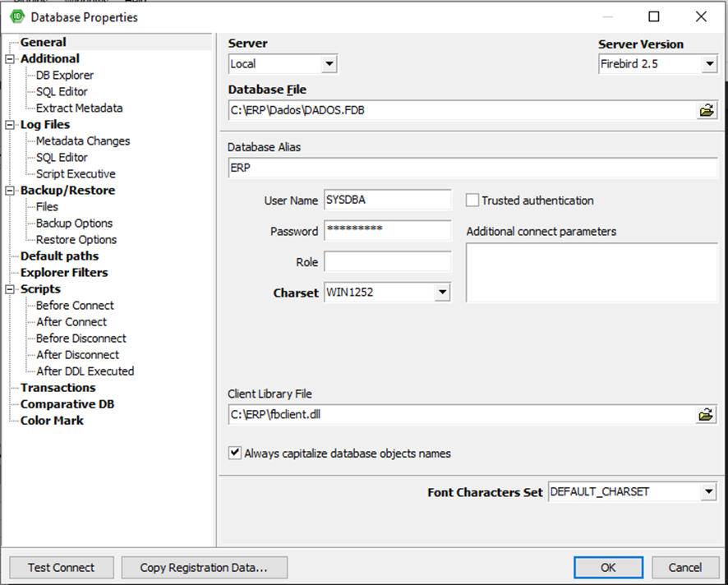This screenshot has width=728, height=585.
Task: Click Copy Registration Data button
Action: (x=205, y=568)
